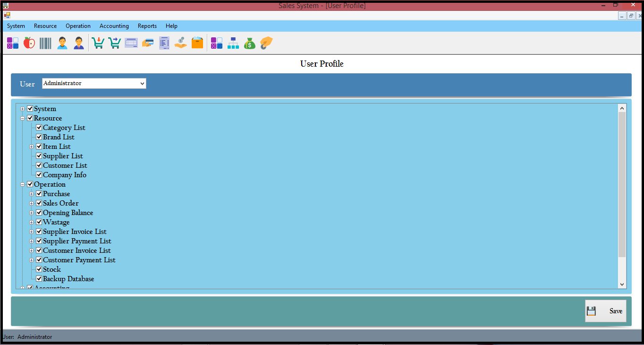Click the Save button
The image size is (644, 345).
coord(606,311)
